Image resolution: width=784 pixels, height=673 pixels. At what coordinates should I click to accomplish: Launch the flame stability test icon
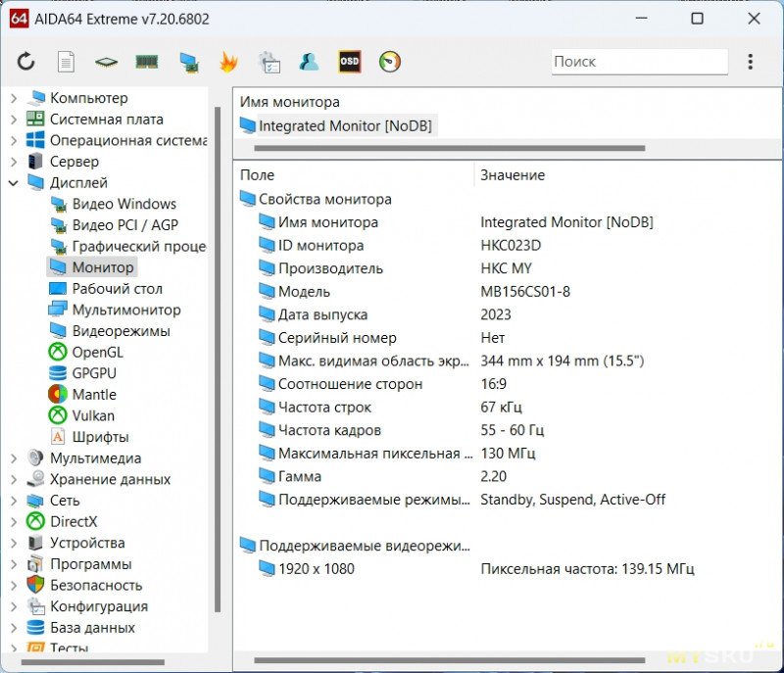click(228, 62)
